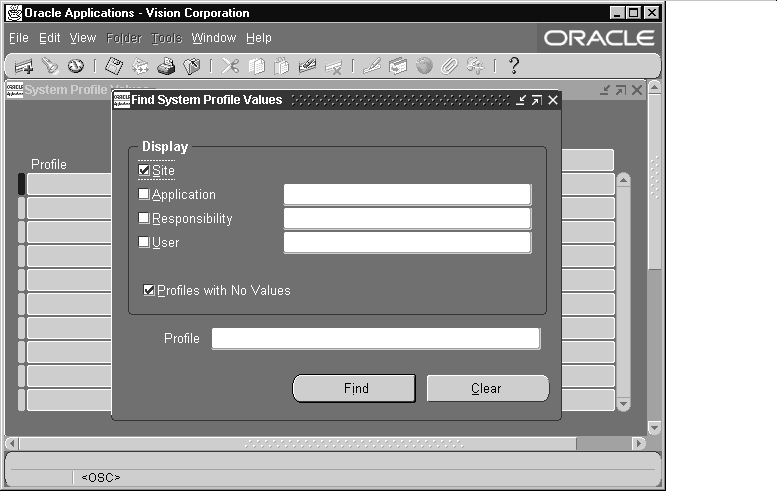Viewport: 777px width, 491px height.
Task: Check the Responsibility checkbox
Action: click(144, 218)
